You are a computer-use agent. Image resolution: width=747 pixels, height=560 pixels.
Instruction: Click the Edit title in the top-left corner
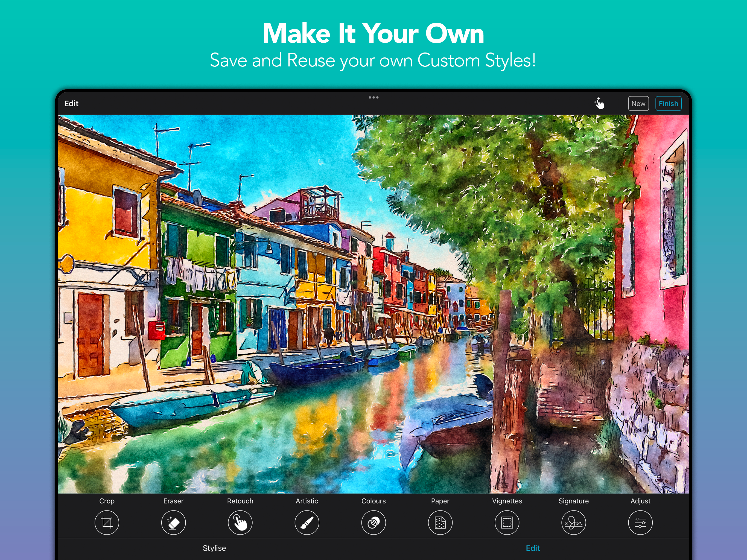tap(71, 103)
